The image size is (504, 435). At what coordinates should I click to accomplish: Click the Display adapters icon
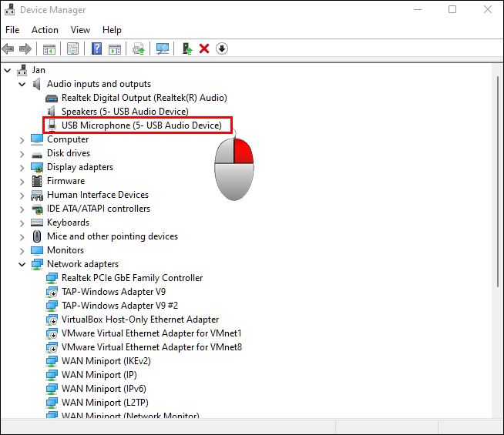(37, 167)
